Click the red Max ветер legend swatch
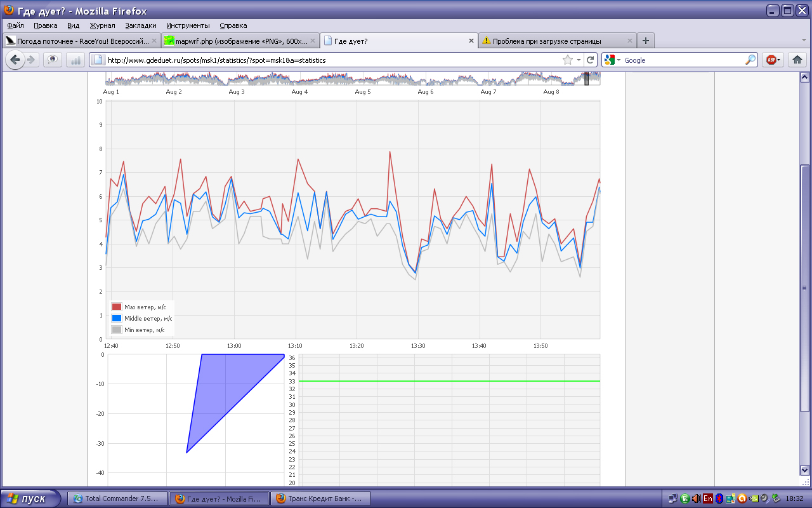 pyautogui.click(x=116, y=307)
